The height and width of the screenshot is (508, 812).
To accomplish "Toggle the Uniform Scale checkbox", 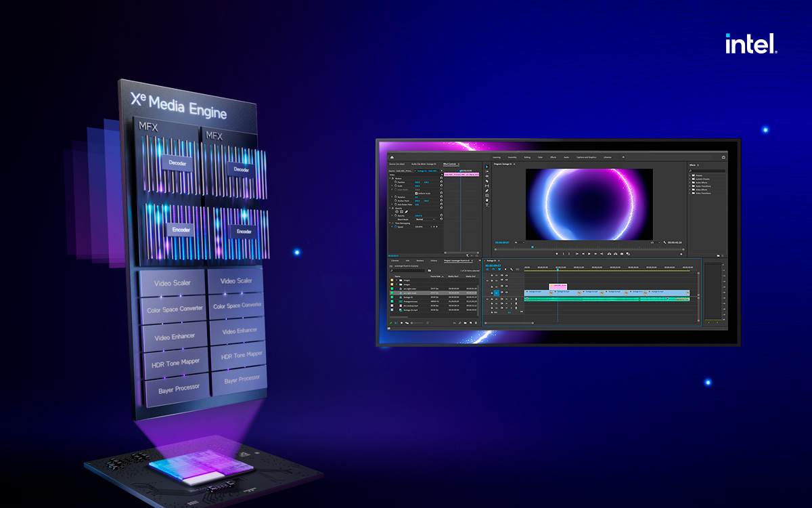I will (416, 193).
